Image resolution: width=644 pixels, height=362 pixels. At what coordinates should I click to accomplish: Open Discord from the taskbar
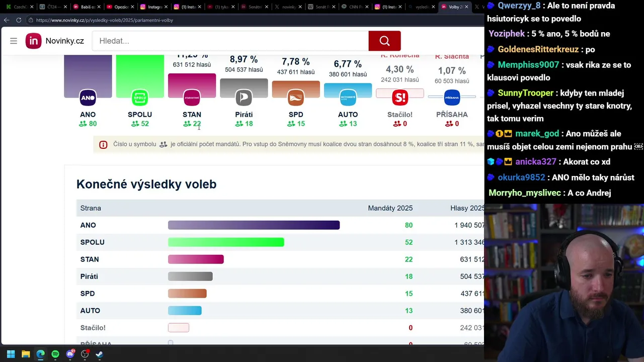pyautogui.click(x=70, y=354)
